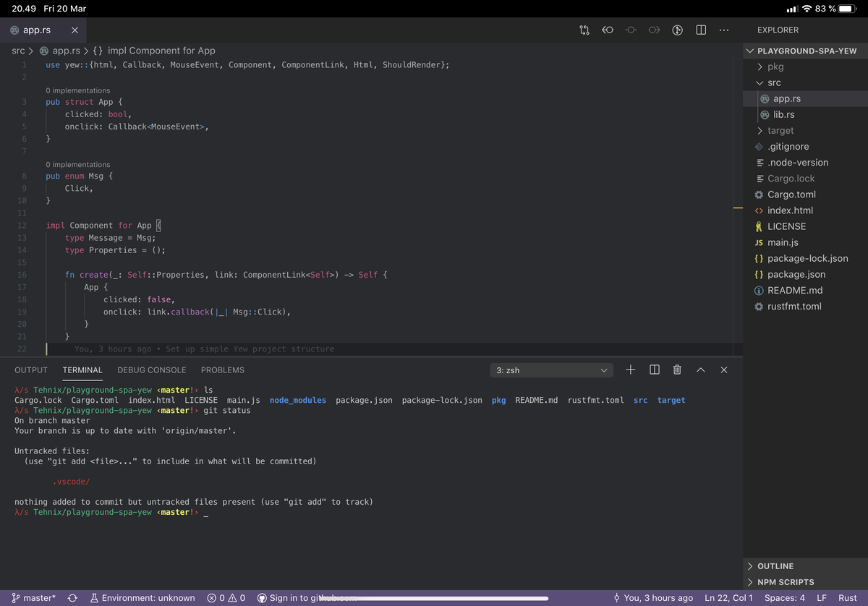
Task: Click the Navigate Back arrow icon
Action: pos(608,30)
